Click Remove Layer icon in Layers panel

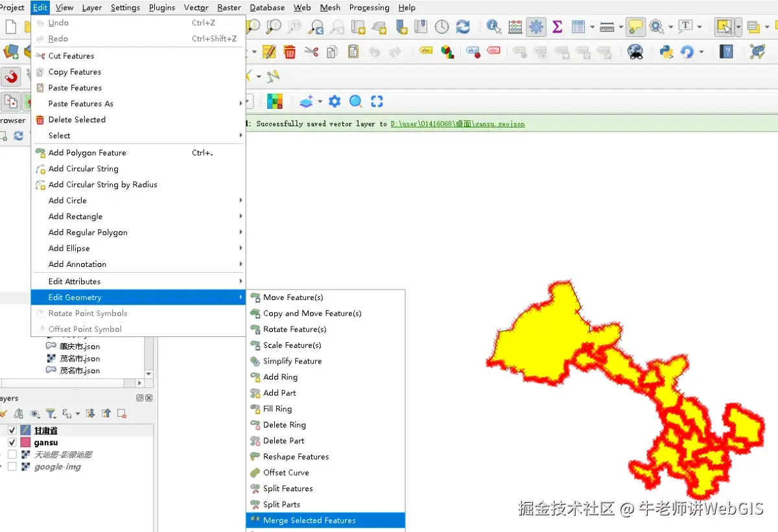(x=121, y=413)
